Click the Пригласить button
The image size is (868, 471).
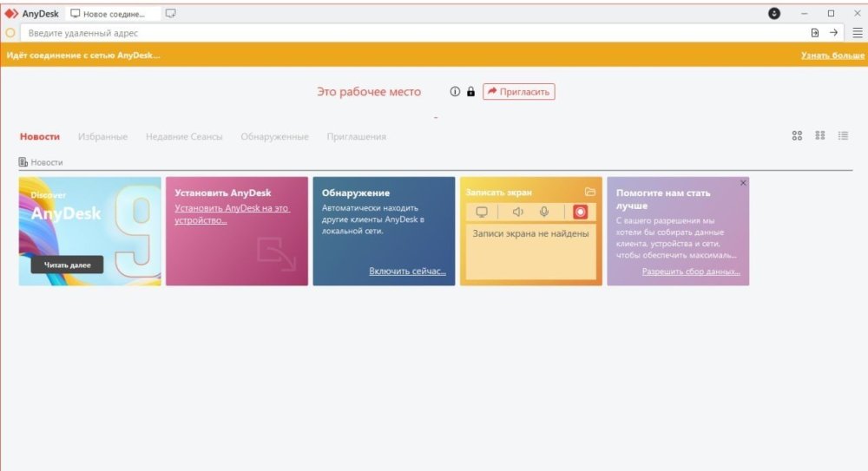click(x=519, y=92)
